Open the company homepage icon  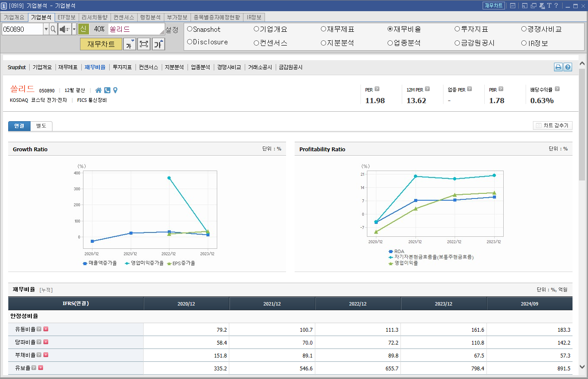click(x=99, y=90)
